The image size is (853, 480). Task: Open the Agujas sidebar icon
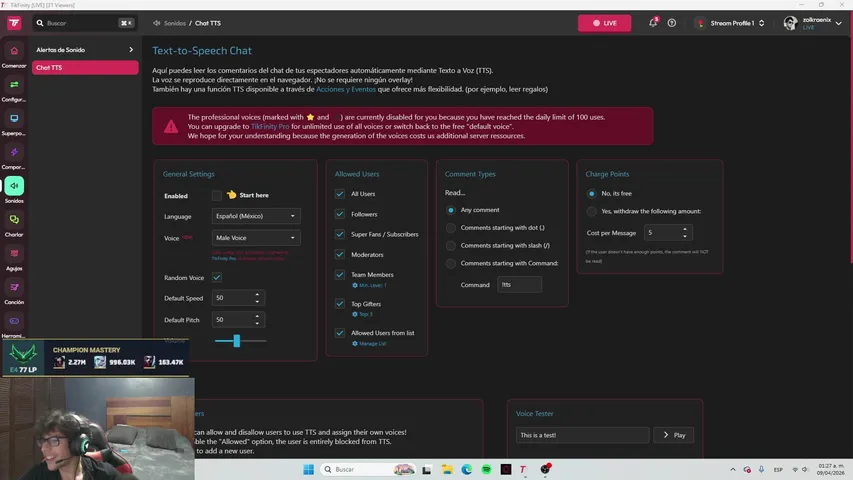14,254
